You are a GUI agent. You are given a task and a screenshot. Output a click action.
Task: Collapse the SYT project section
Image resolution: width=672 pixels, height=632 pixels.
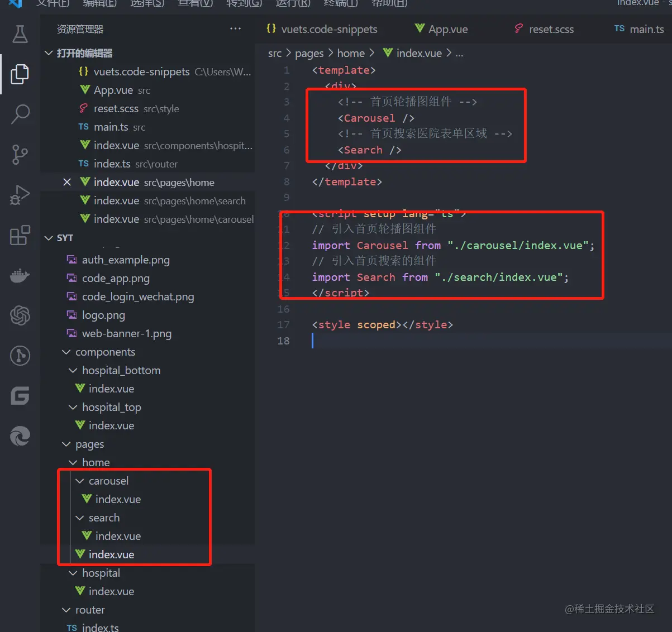(x=49, y=238)
